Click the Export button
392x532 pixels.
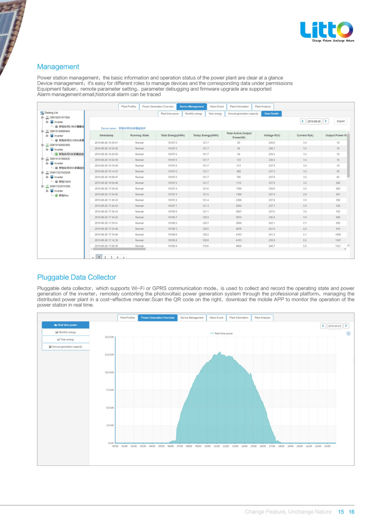click(x=341, y=121)
